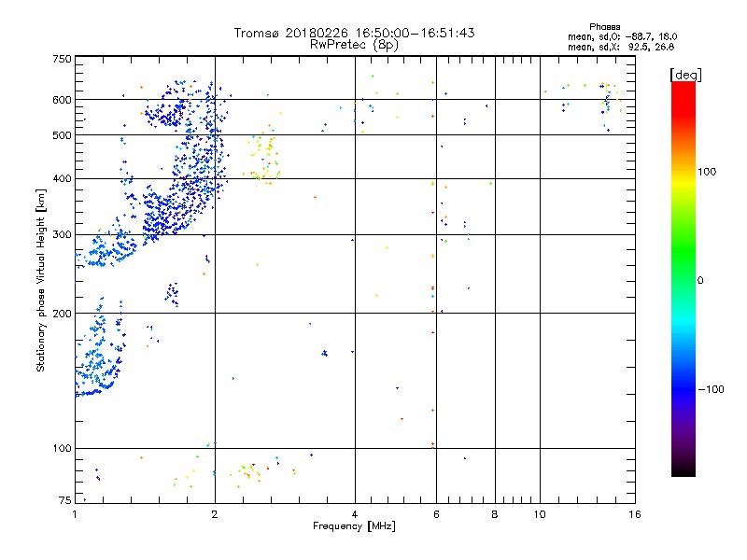
Task: Click the 'mean, sd,O: -88.7, 18.0' line
Action: click(x=622, y=36)
